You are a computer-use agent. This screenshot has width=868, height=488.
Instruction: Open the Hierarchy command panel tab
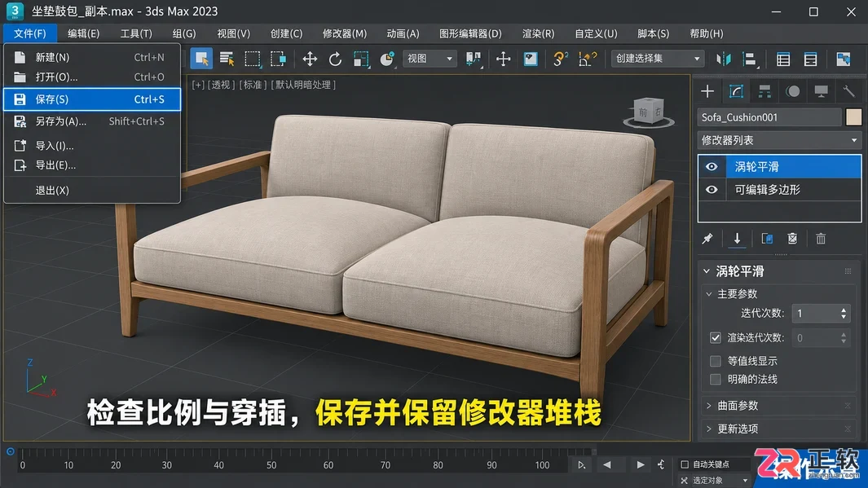(x=764, y=91)
